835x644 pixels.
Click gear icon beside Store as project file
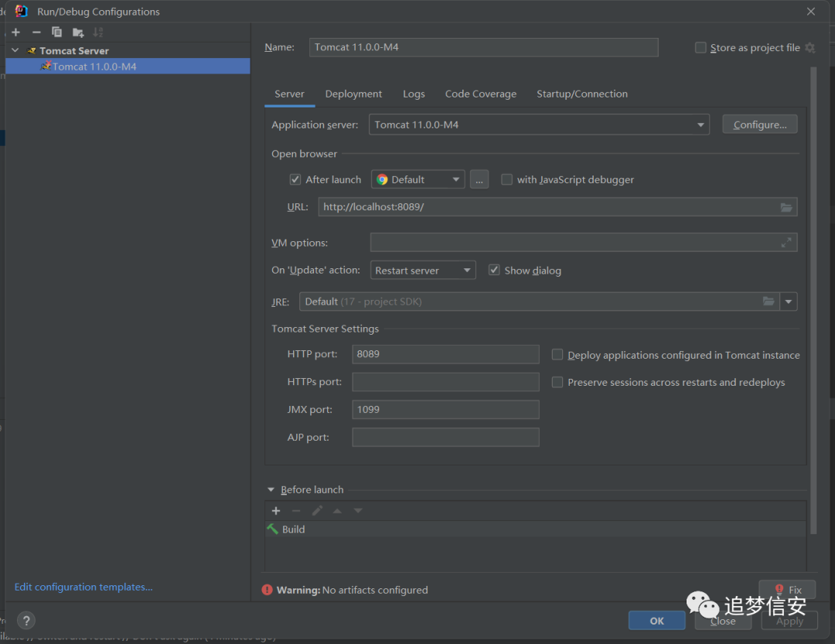(x=810, y=47)
